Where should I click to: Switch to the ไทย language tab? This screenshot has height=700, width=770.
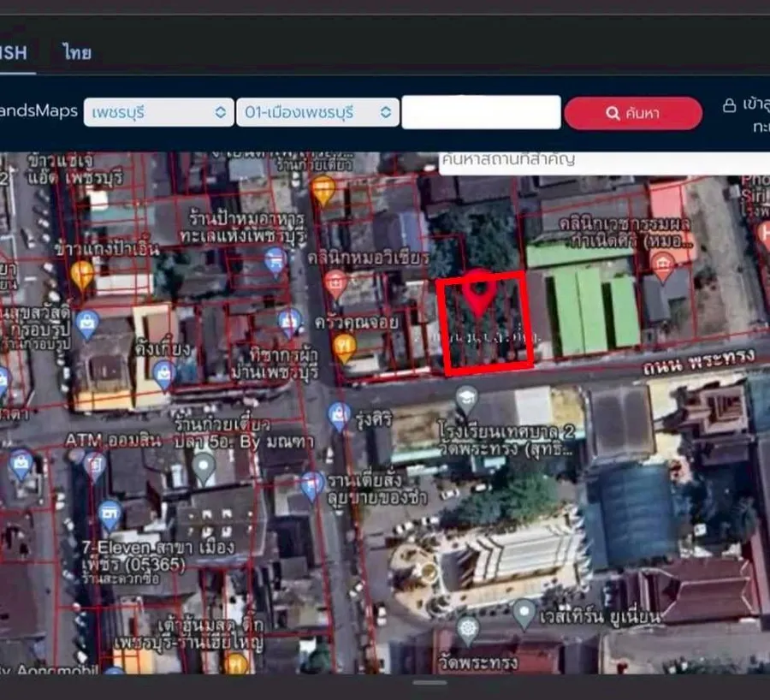coord(77,52)
